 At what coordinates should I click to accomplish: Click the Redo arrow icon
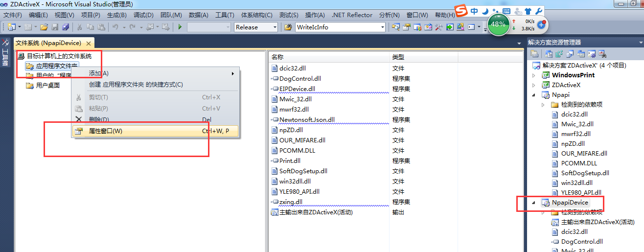tap(132, 27)
